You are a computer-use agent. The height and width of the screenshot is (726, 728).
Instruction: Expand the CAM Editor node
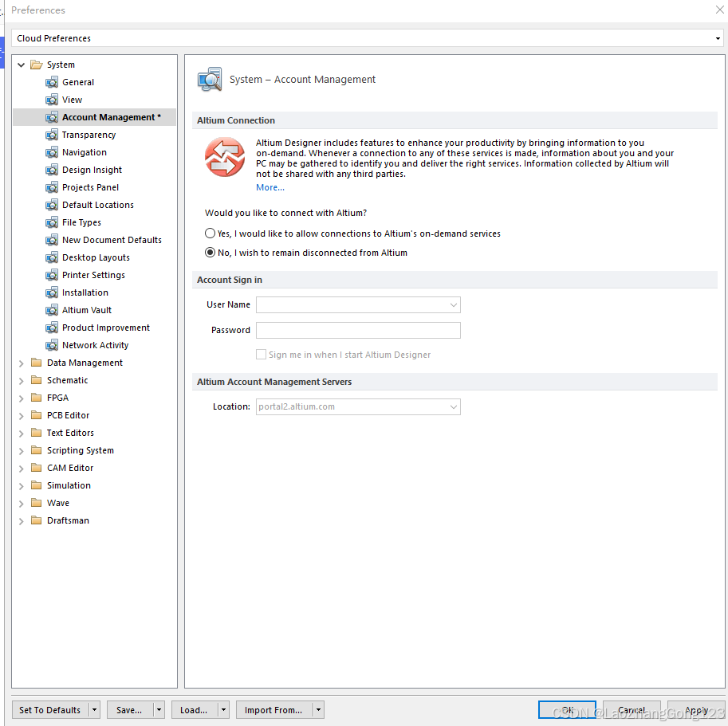[21, 469]
